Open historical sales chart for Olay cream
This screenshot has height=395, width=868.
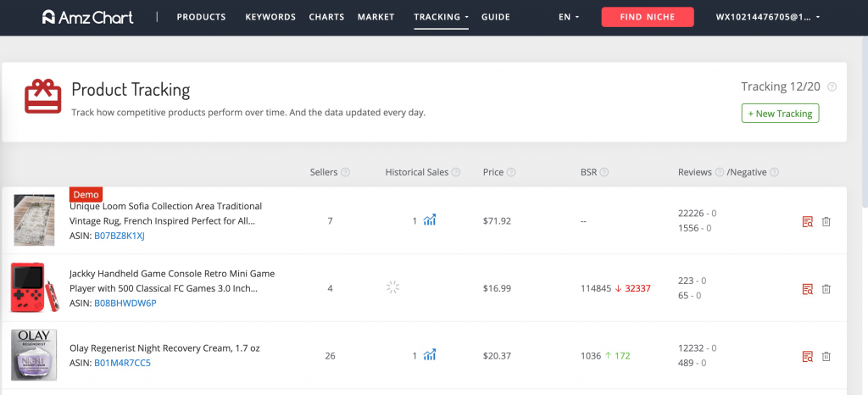430,356
